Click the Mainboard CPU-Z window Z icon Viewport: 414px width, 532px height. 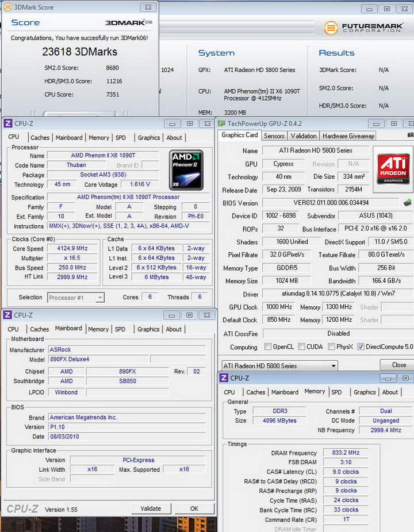7,315
